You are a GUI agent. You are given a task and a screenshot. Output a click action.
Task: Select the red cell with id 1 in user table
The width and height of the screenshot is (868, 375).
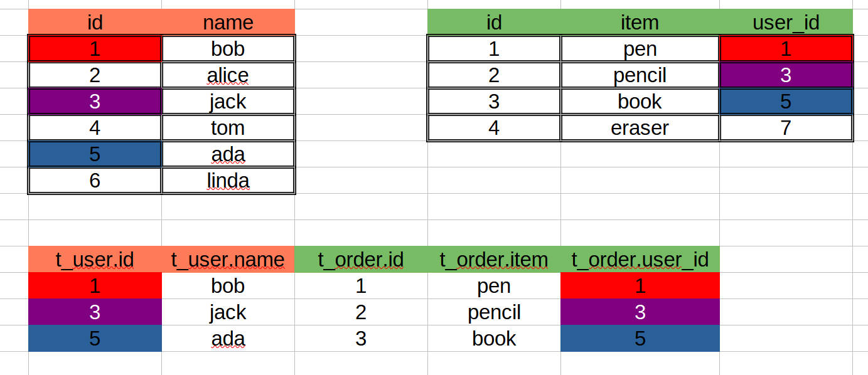(95, 49)
